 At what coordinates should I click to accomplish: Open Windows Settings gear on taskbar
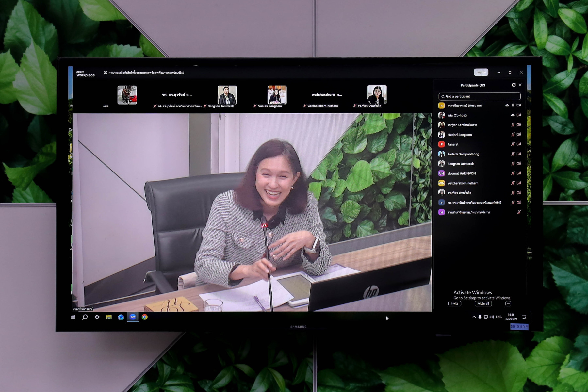[x=97, y=317]
